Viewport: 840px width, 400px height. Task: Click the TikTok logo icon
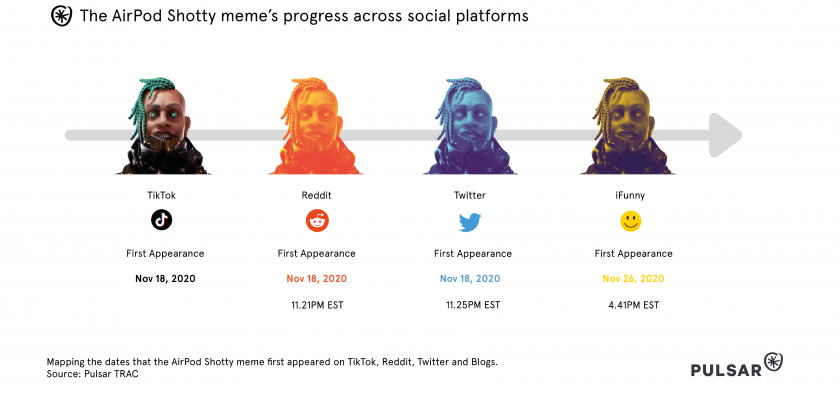click(162, 220)
